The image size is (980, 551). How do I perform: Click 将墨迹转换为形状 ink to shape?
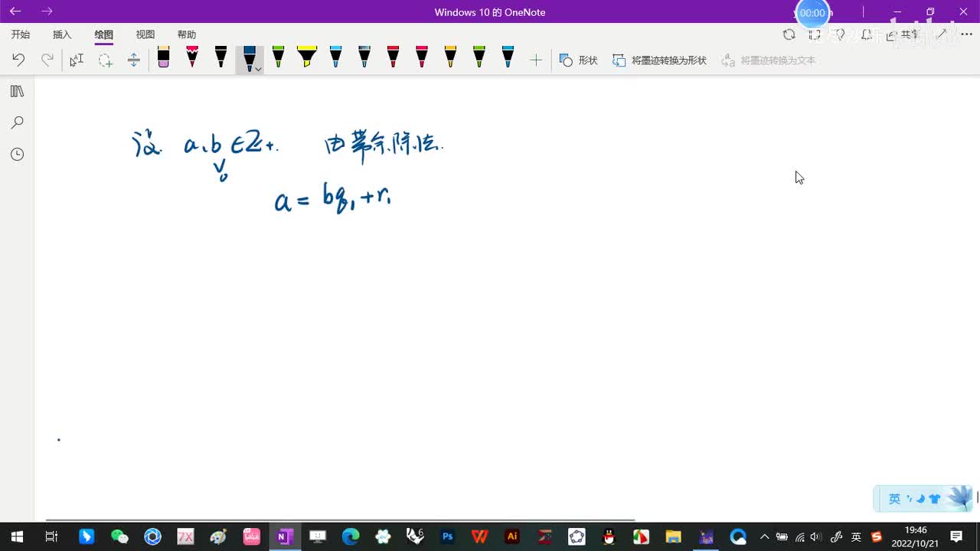pos(659,60)
